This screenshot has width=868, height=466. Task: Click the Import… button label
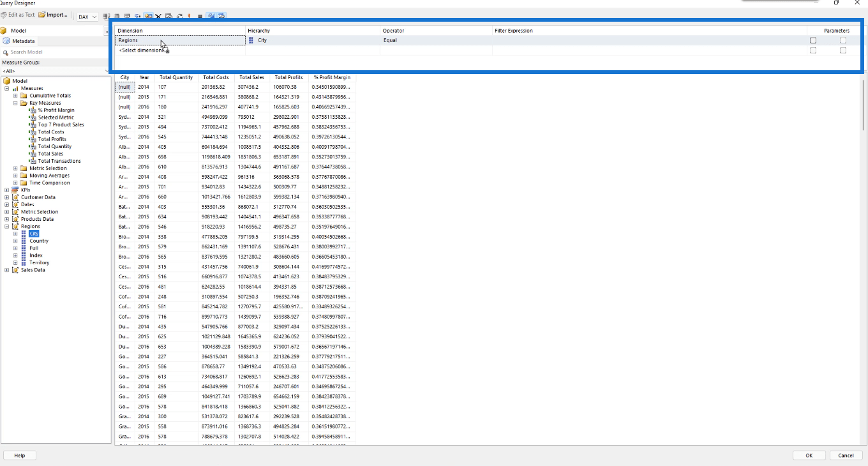[57, 15]
